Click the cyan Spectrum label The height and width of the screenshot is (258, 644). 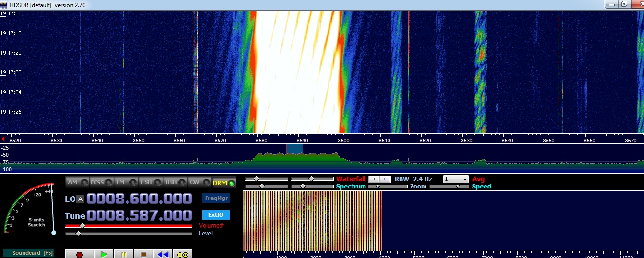pyautogui.click(x=351, y=186)
